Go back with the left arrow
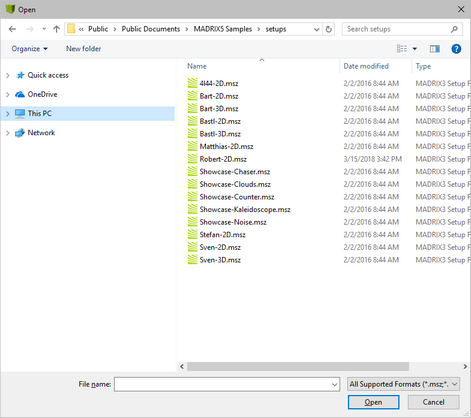The image size is (471, 418). coord(12,29)
